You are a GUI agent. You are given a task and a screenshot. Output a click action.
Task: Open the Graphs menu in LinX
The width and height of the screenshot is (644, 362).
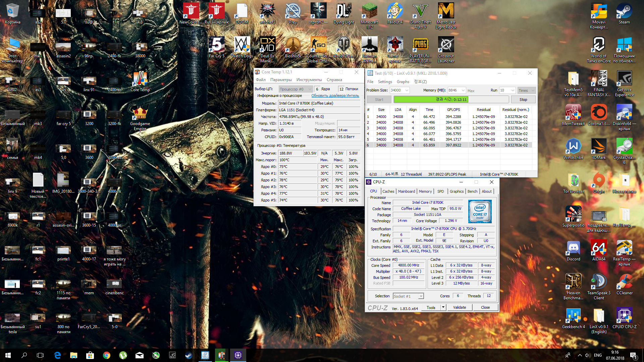coord(403,82)
